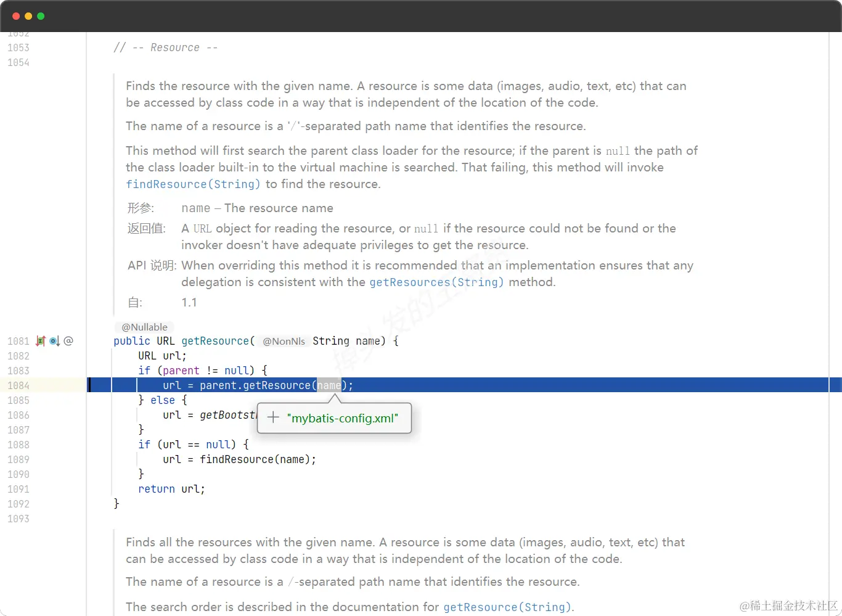Image resolution: width=842 pixels, height=616 pixels.
Task: Click the "URL url;" declaration line
Action: pyautogui.click(x=162, y=356)
